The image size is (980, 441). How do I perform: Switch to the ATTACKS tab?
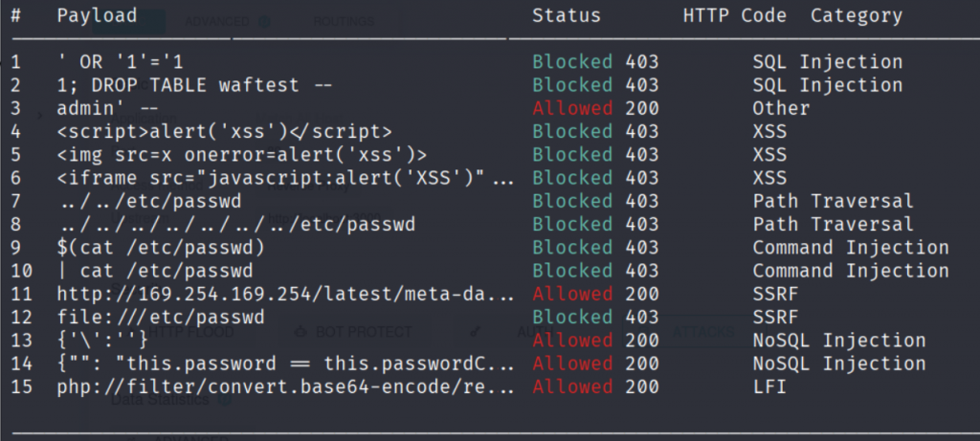click(703, 332)
